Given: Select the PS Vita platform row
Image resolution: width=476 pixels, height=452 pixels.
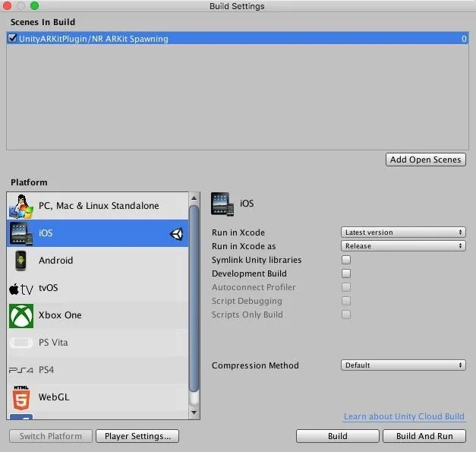Looking at the screenshot, I should [x=97, y=343].
